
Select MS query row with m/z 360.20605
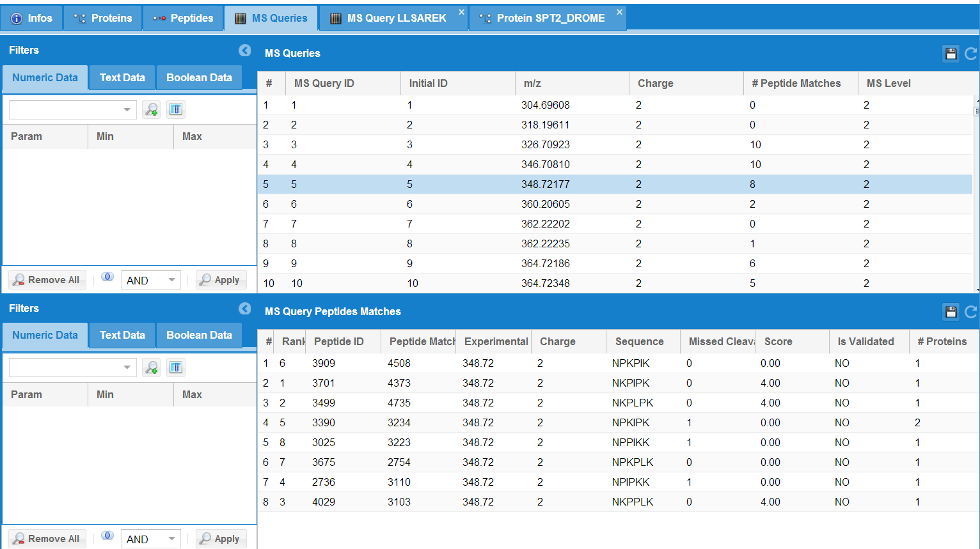click(545, 204)
